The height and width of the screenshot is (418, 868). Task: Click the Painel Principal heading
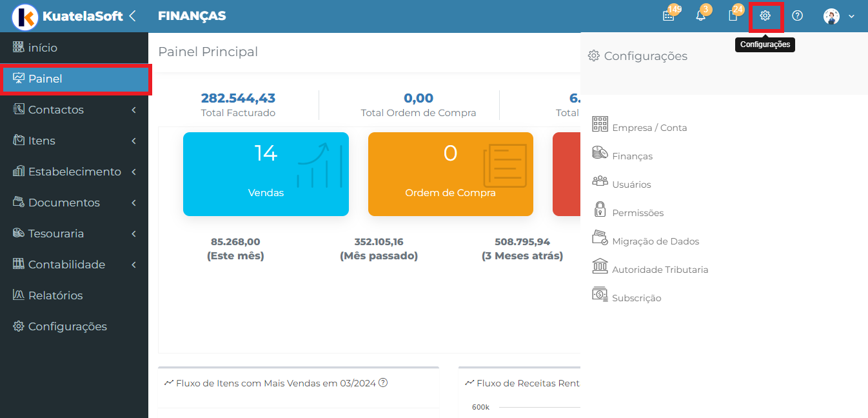point(208,52)
